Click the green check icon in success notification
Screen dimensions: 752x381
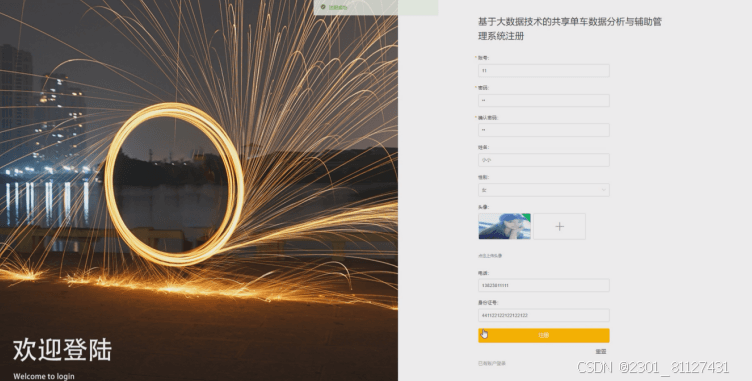(x=323, y=7)
